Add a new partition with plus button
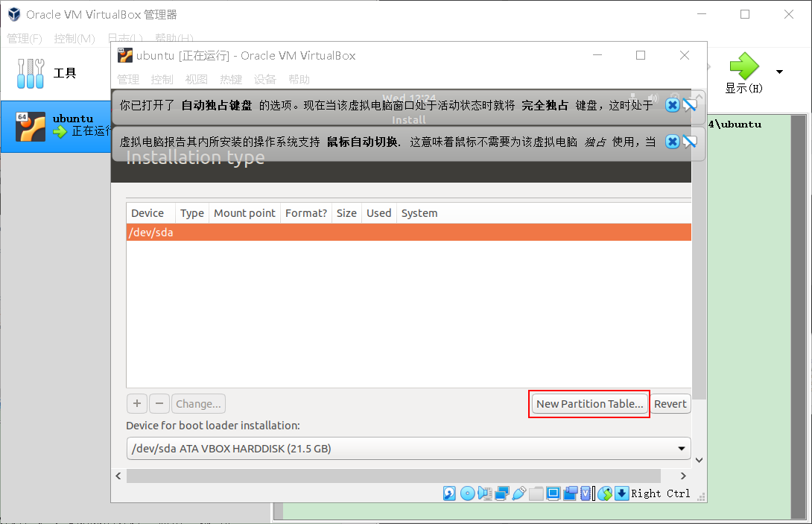 [137, 403]
